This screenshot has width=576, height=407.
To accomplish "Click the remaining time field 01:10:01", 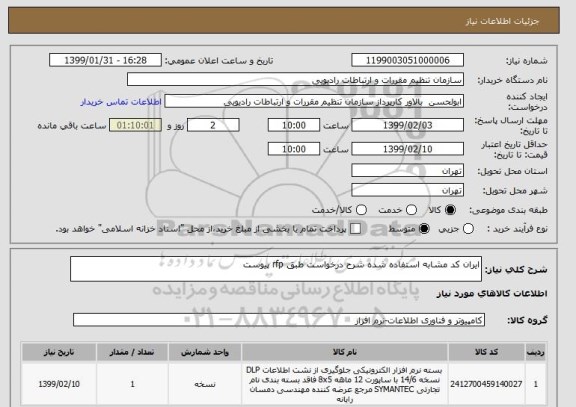I will pyautogui.click(x=135, y=125).
